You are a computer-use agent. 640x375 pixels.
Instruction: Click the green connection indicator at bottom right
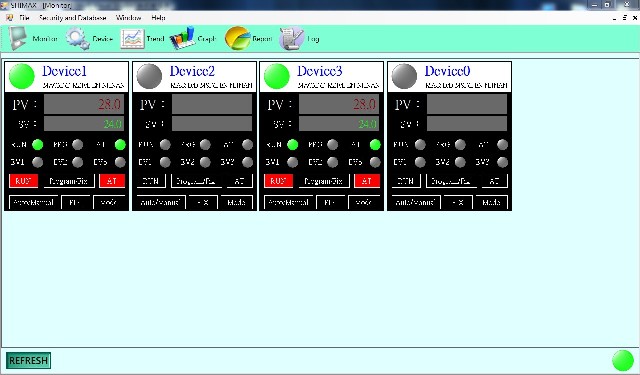click(x=623, y=361)
